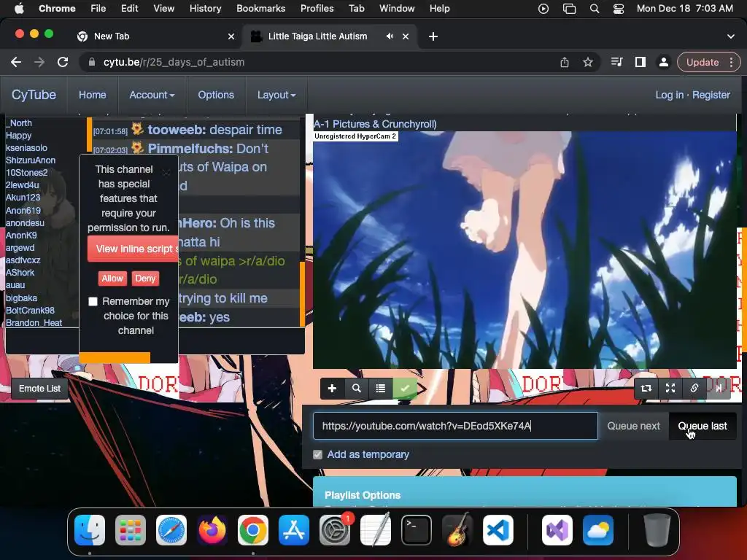The height and width of the screenshot is (560, 747).
Task: Open Finder in the Dock
Action: tap(90, 530)
